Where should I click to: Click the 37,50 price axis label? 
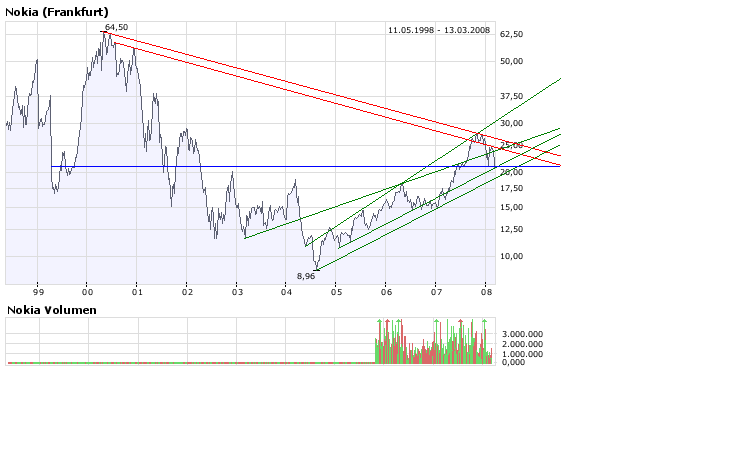pos(512,96)
